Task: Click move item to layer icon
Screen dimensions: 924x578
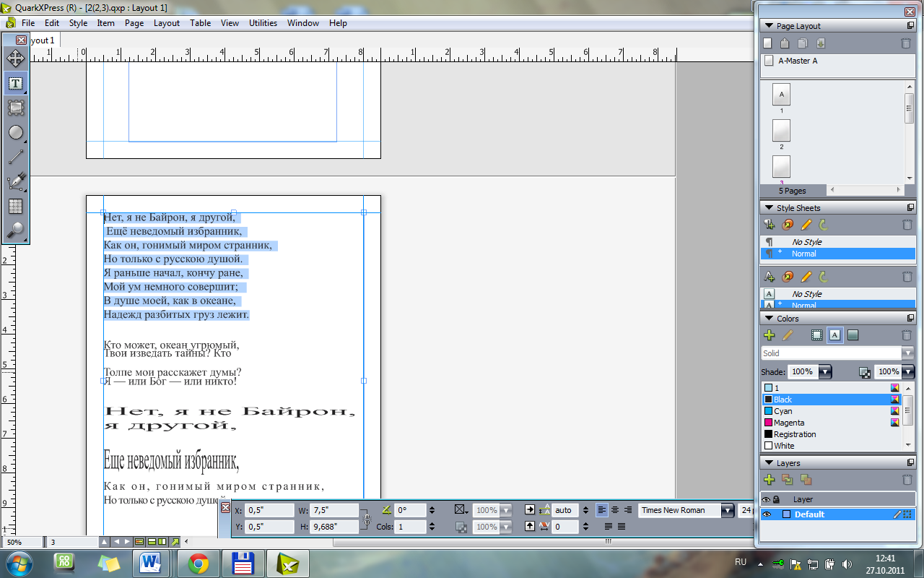Action: coord(788,480)
